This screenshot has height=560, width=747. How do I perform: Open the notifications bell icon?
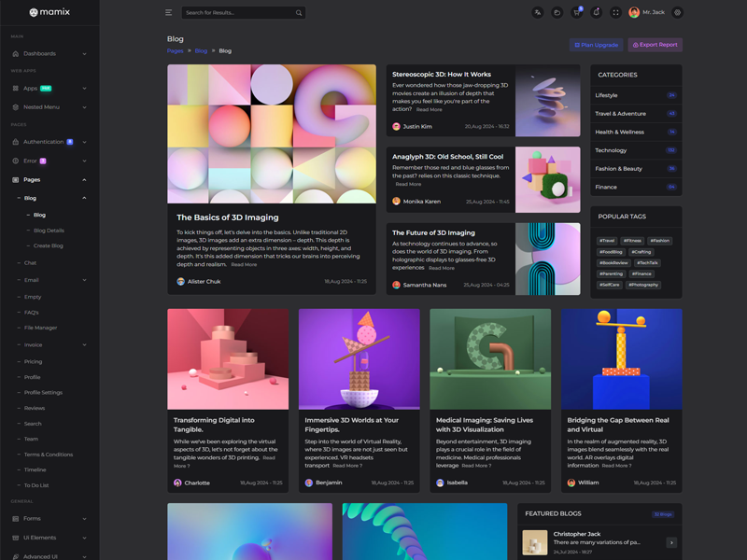tap(597, 13)
